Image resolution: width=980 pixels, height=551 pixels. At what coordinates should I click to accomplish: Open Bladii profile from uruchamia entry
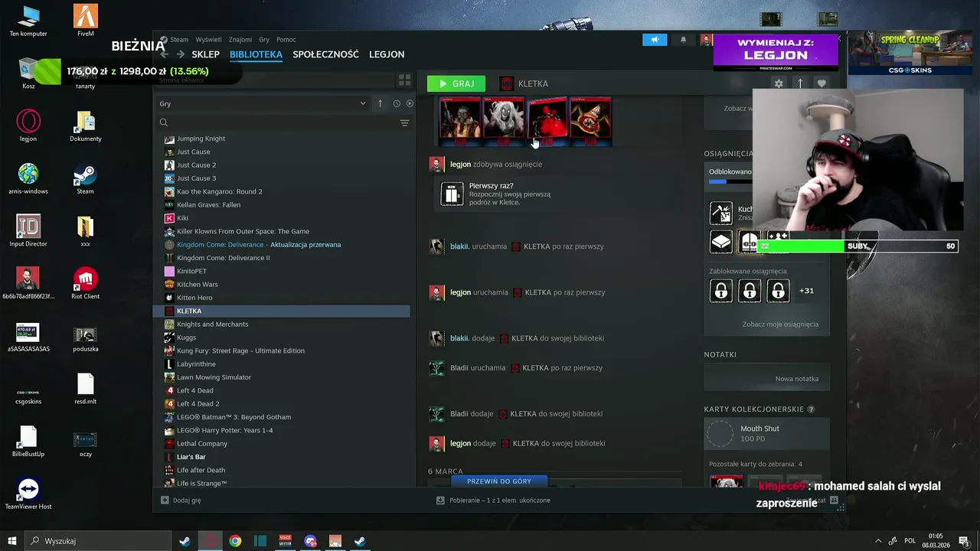(x=459, y=368)
